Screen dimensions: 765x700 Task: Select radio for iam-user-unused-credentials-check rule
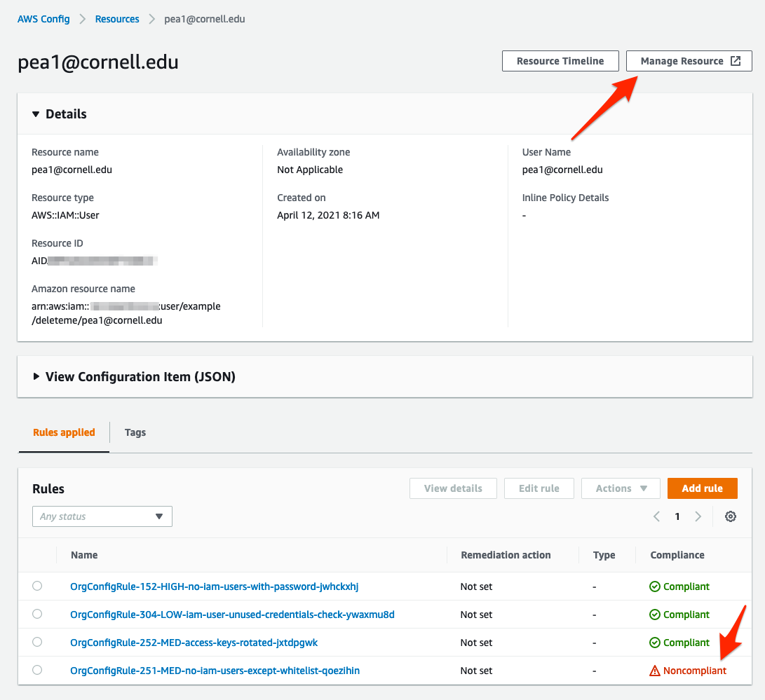(x=37, y=614)
